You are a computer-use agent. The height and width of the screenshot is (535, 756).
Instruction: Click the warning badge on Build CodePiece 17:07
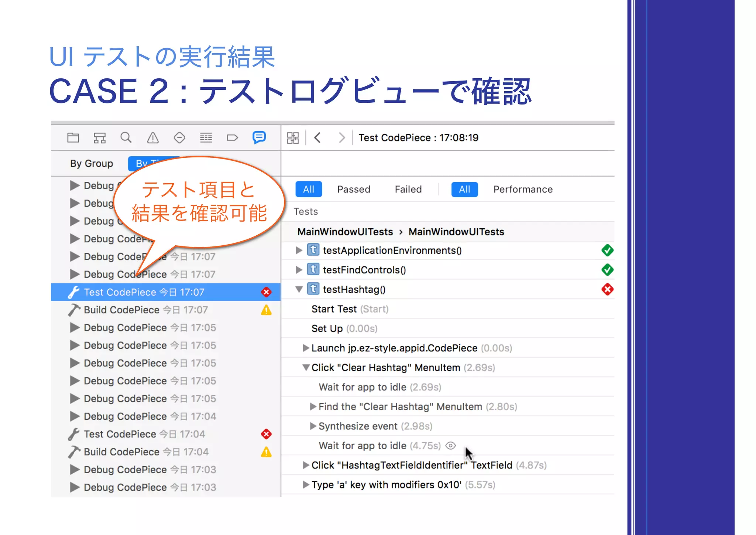click(x=266, y=310)
